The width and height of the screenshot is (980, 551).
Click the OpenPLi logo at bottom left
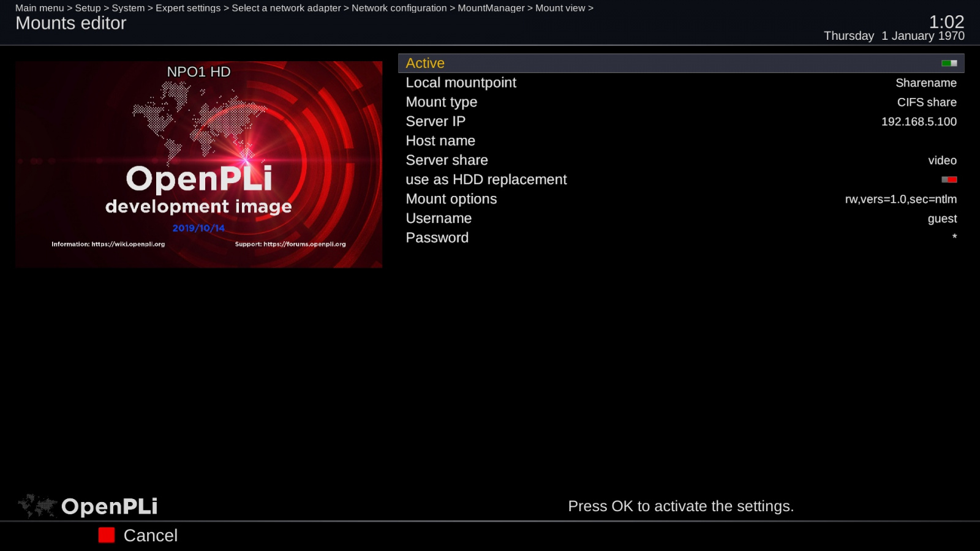[88, 506]
